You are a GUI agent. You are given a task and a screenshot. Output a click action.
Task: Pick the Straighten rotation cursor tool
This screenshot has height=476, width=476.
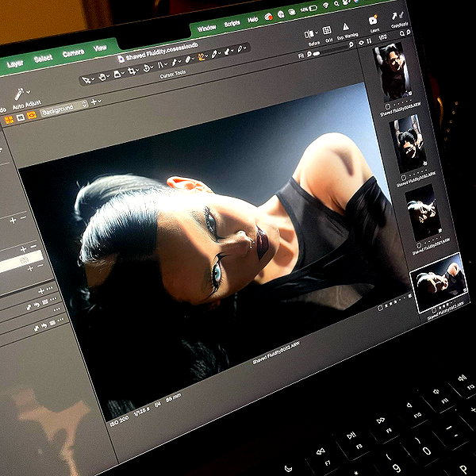click(146, 68)
